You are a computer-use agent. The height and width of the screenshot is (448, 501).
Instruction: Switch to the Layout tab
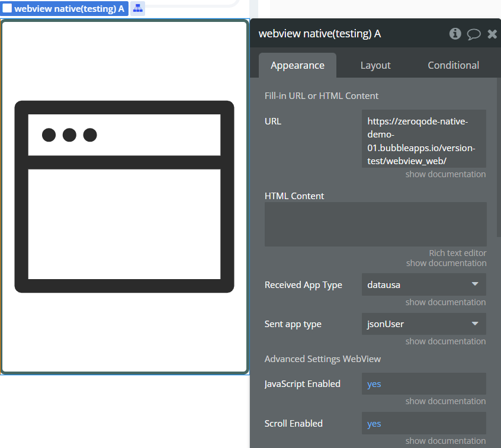(375, 65)
